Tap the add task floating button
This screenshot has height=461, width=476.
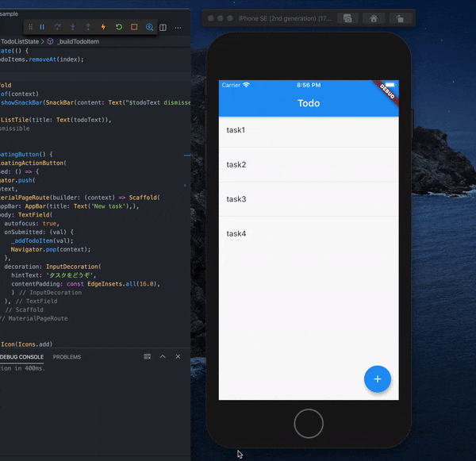tap(378, 379)
